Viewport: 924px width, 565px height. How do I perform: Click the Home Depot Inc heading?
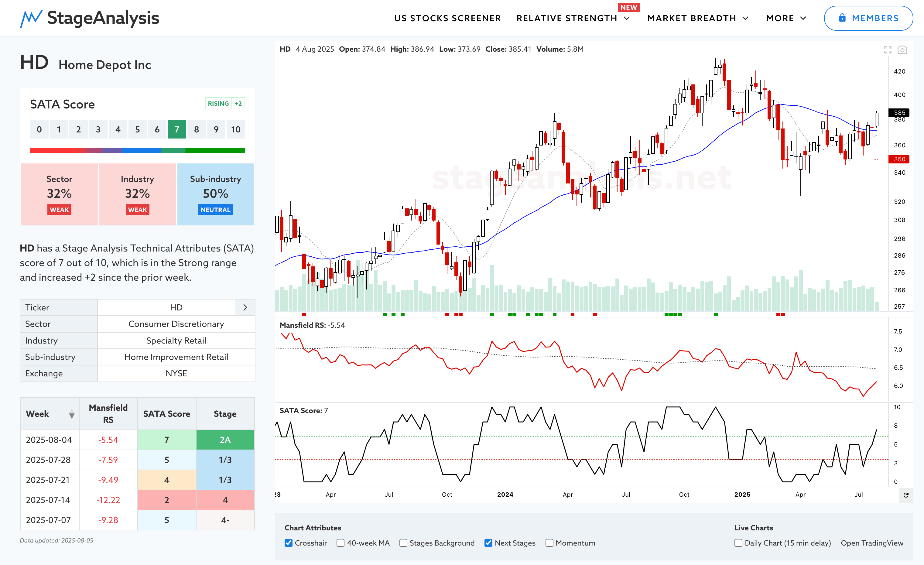104,65
